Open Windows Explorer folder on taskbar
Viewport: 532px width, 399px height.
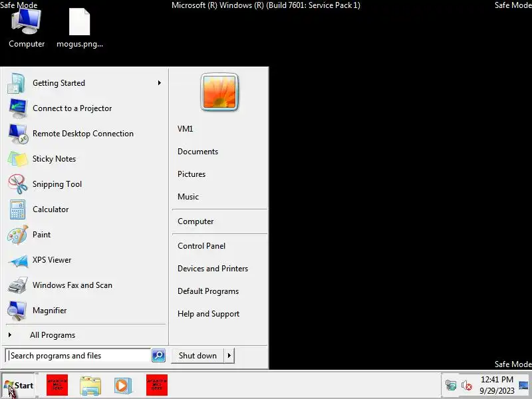click(x=90, y=386)
